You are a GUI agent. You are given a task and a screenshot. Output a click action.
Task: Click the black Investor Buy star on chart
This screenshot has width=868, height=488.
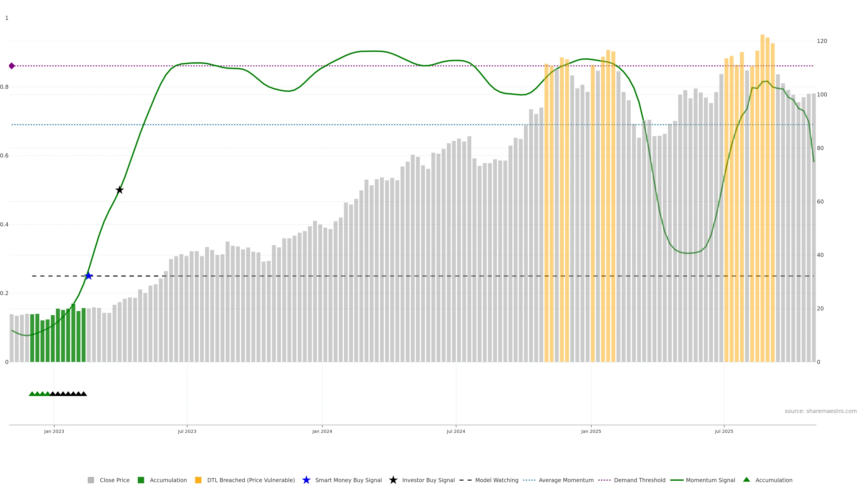click(119, 190)
